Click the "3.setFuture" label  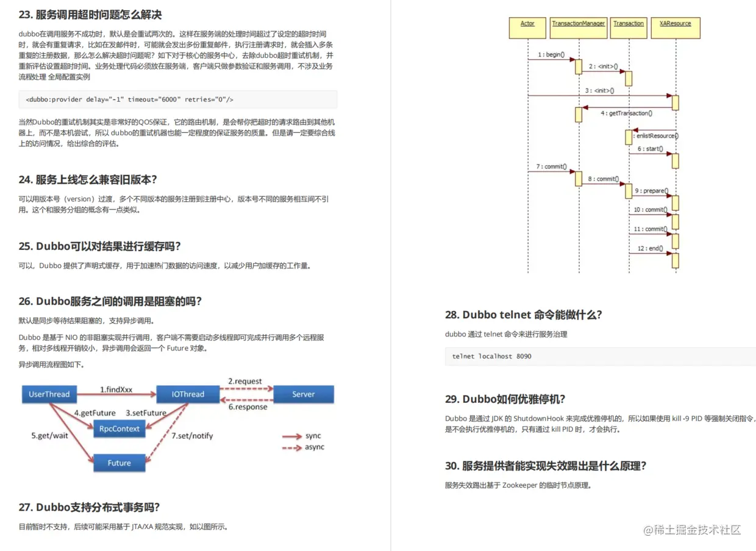click(x=146, y=413)
